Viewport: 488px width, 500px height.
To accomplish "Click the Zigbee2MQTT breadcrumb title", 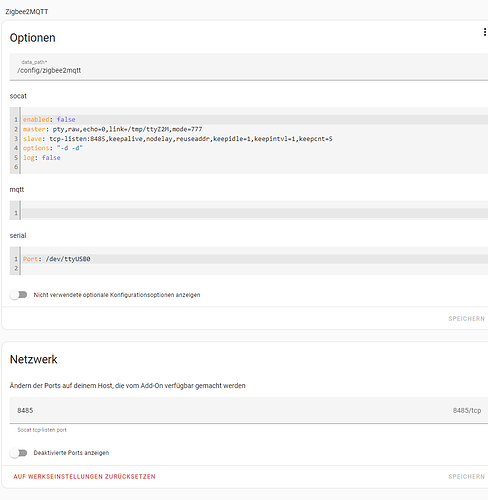I will [27, 12].
